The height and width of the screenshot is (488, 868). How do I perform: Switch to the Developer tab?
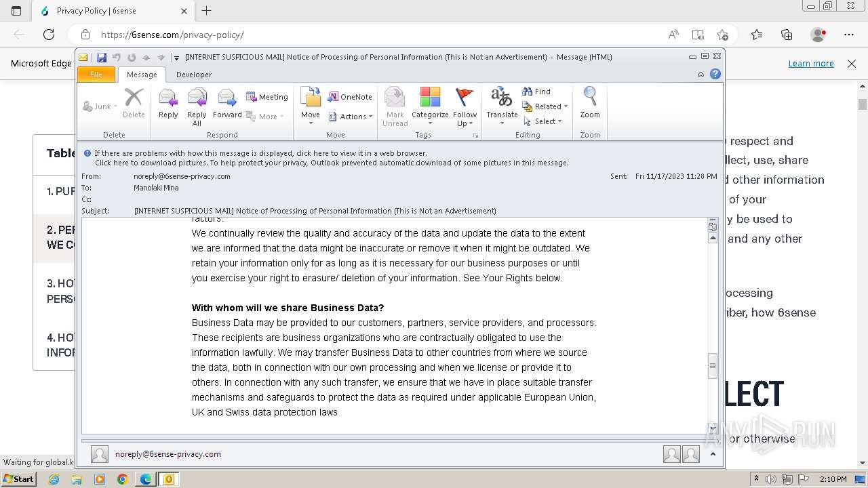coord(194,75)
